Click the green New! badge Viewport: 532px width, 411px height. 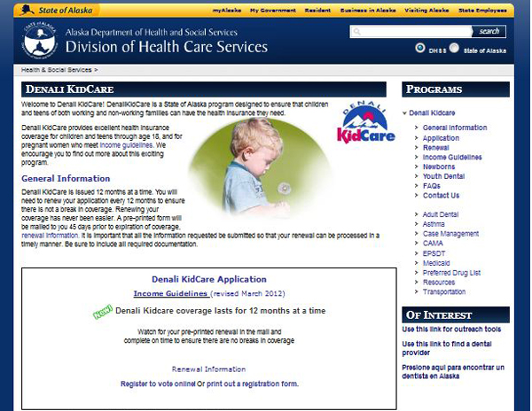[x=103, y=312]
